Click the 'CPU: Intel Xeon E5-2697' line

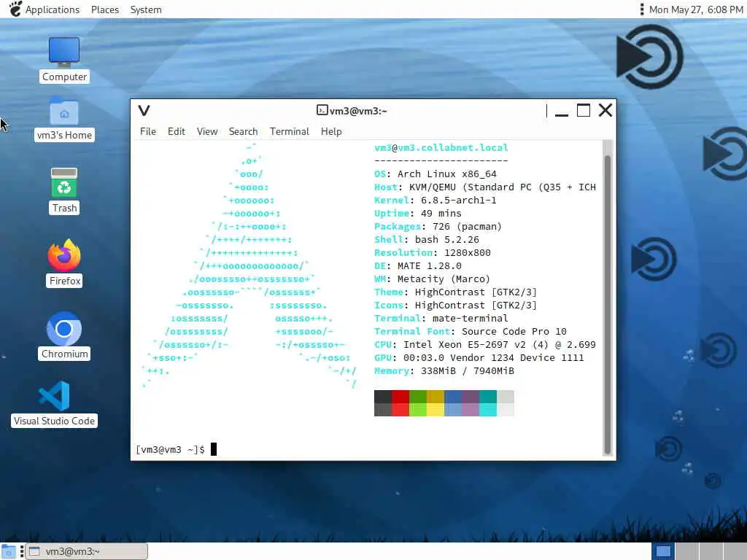click(485, 344)
